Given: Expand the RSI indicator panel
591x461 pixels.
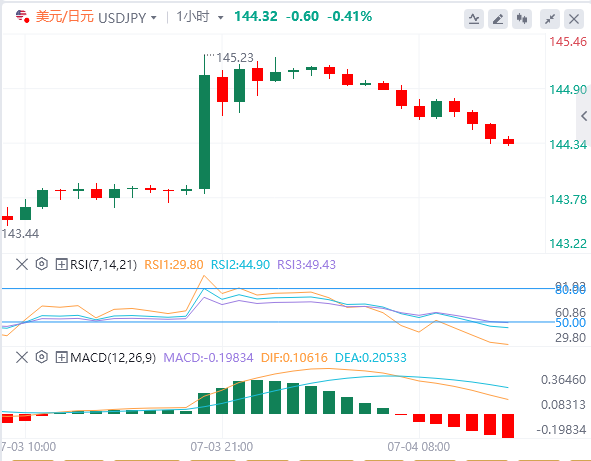Looking at the screenshot, I should 61,264.
